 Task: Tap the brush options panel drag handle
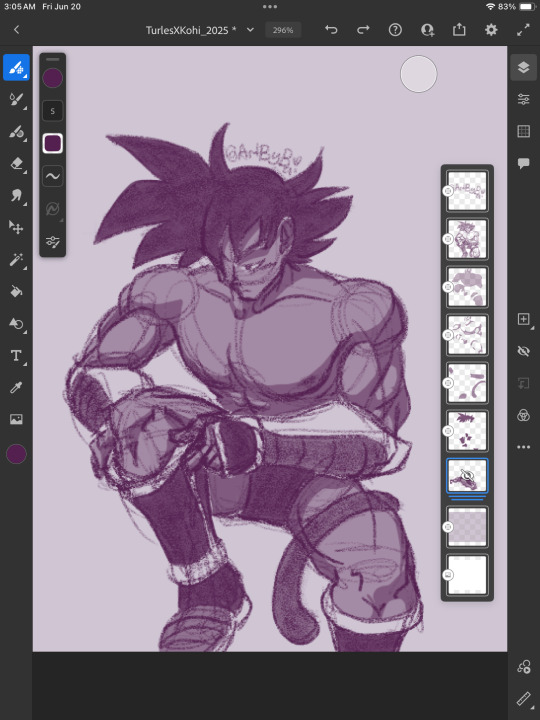coord(53,59)
